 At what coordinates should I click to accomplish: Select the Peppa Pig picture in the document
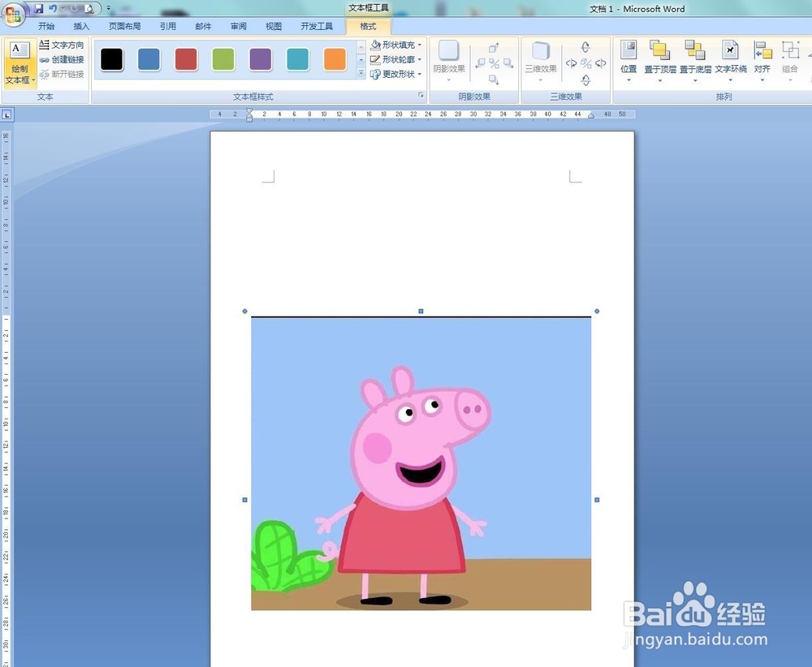click(x=421, y=463)
